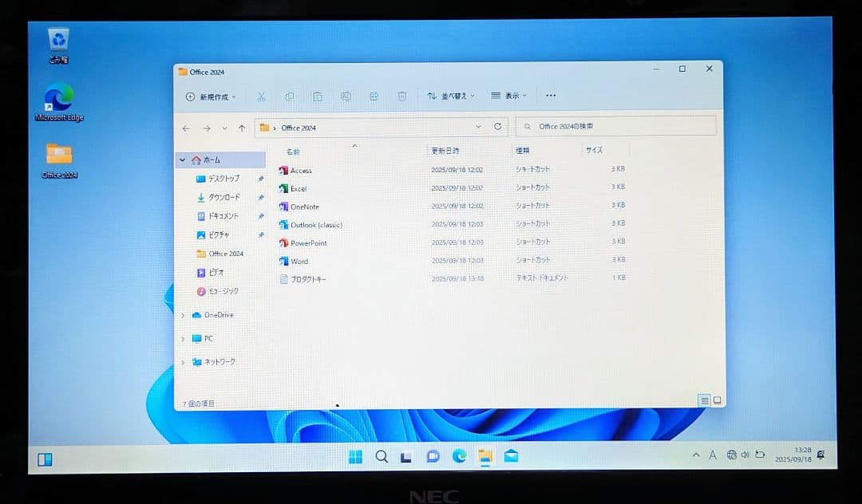Open the Mail app on taskbar
Viewport: 862px width, 504px height.
tap(512, 455)
